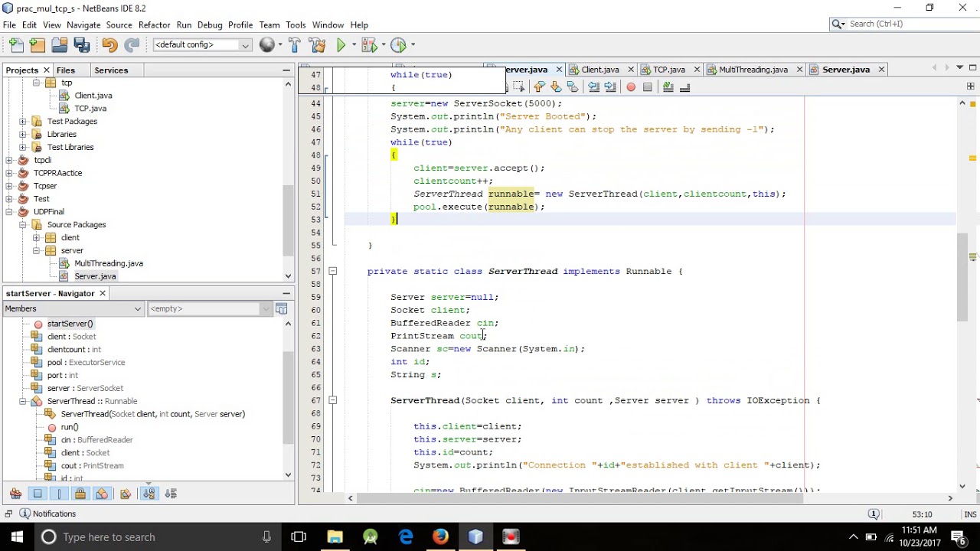
Task: Open the Refactor menu
Action: click(154, 24)
